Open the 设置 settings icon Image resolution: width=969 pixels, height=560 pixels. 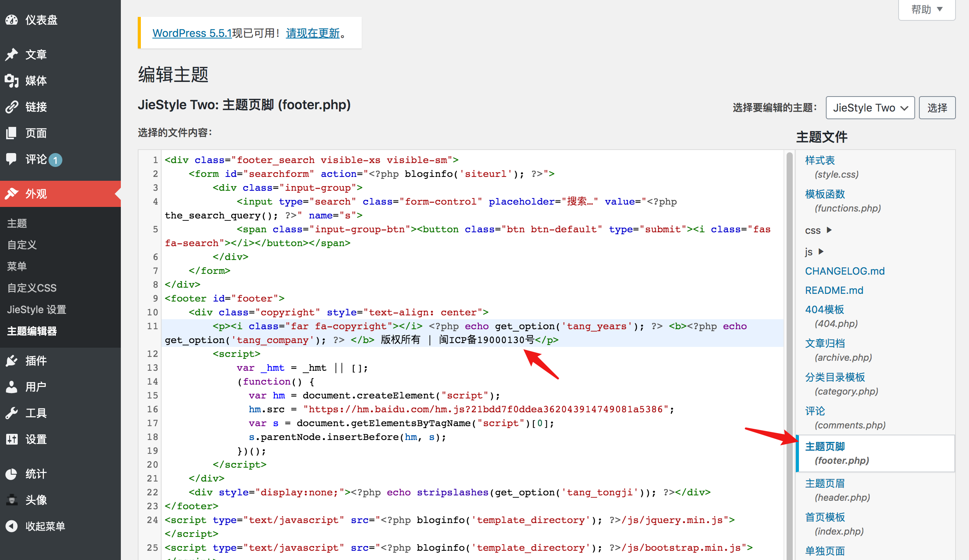12,439
